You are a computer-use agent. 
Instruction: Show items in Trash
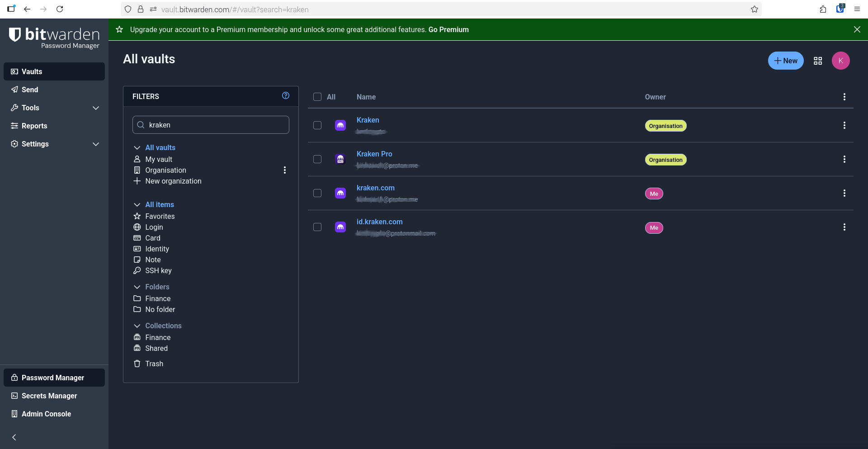(x=154, y=364)
